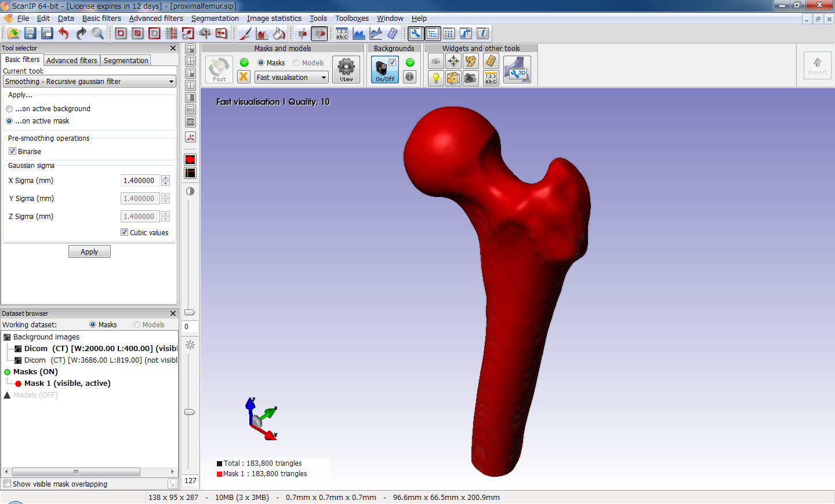835x504 pixels.
Task: Decrease X Sigma with down stepper arrow
Action: tap(166, 183)
